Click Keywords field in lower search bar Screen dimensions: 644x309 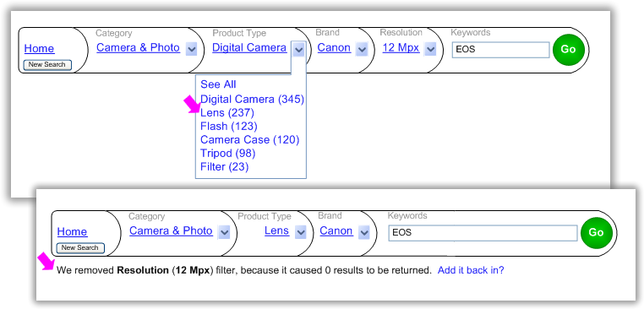click(483, 233)
